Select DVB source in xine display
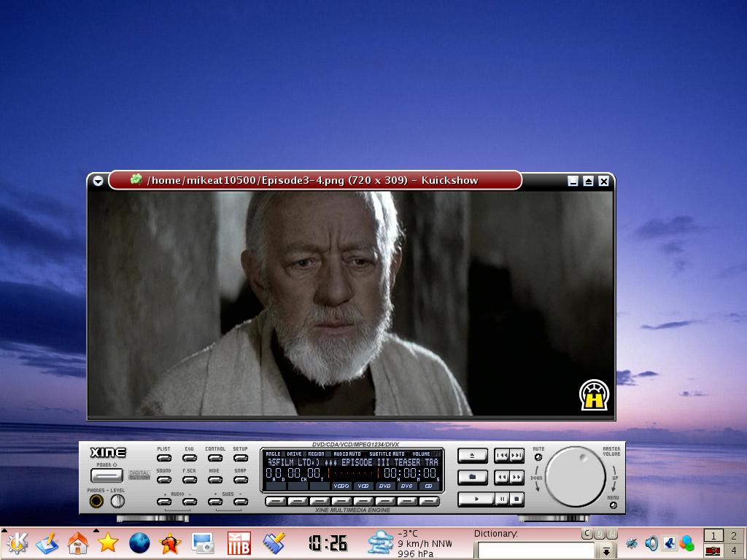This screenshot has width=747, height=560. point(407,486)
